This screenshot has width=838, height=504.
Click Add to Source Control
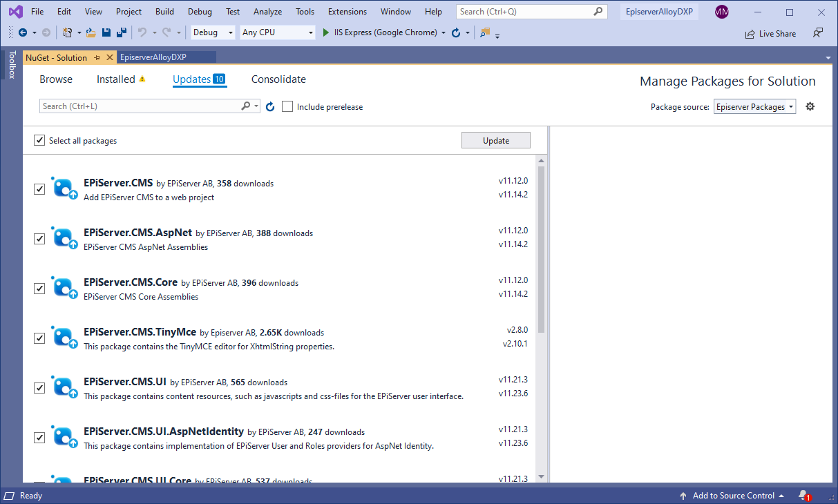[x=732, y=496]
